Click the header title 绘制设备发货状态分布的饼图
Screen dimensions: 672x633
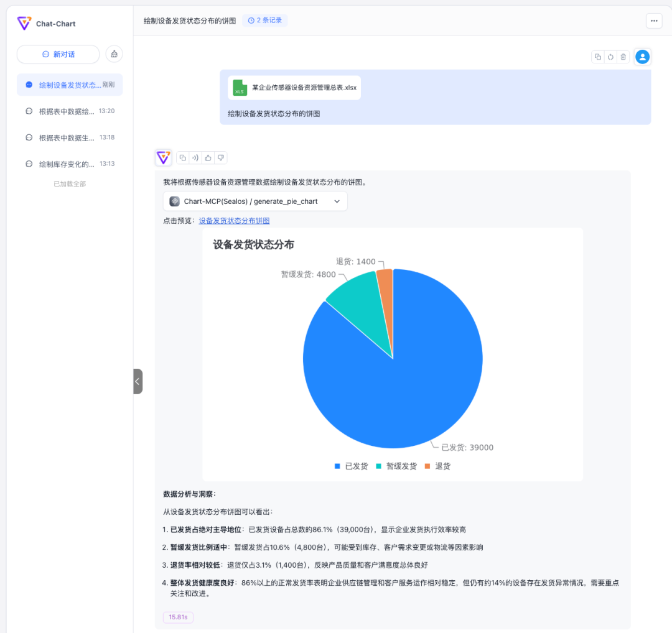coord(189,21)
